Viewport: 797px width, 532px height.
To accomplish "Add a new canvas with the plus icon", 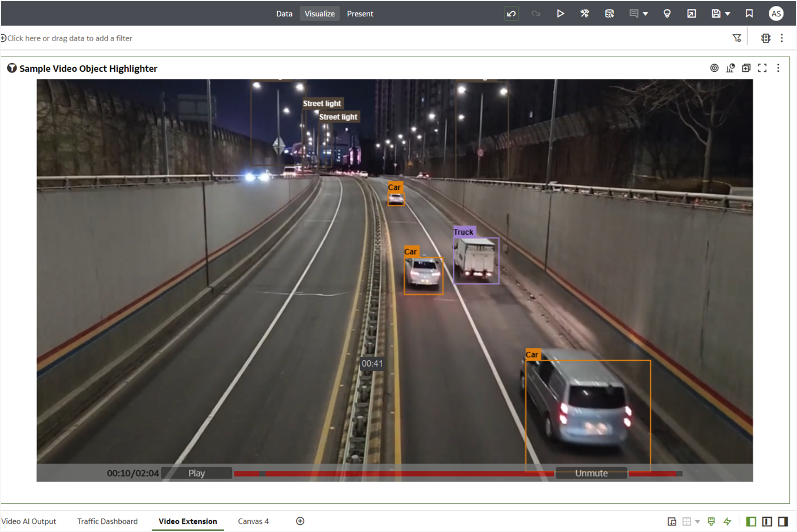I will point(300,521).
